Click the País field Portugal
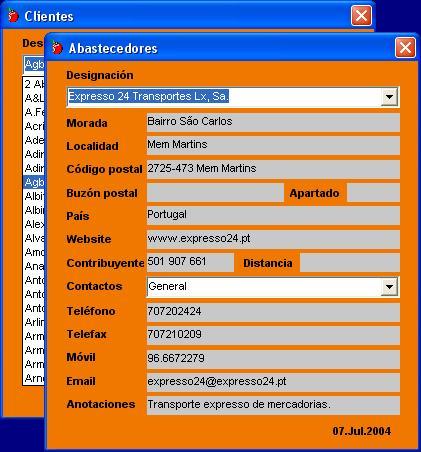The height and width of the screenshot is (452, 421). click(x=273, y=215)
